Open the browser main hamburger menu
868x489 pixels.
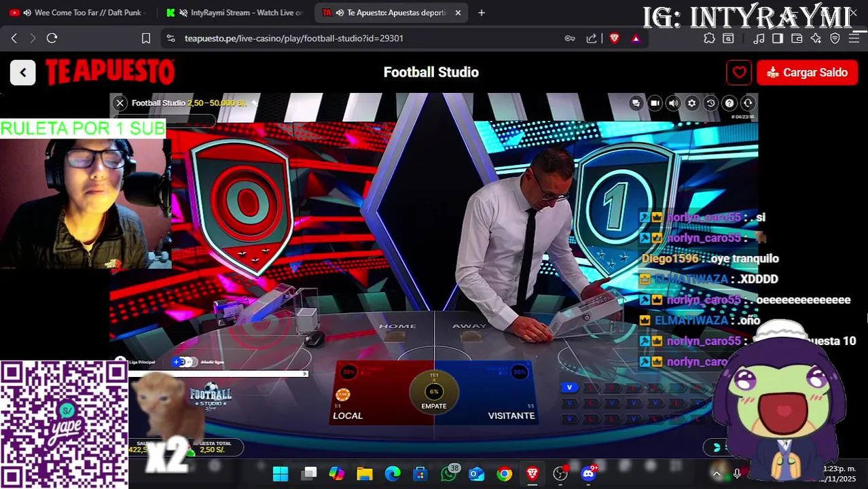pyautogui.click(x=854, y=38)
